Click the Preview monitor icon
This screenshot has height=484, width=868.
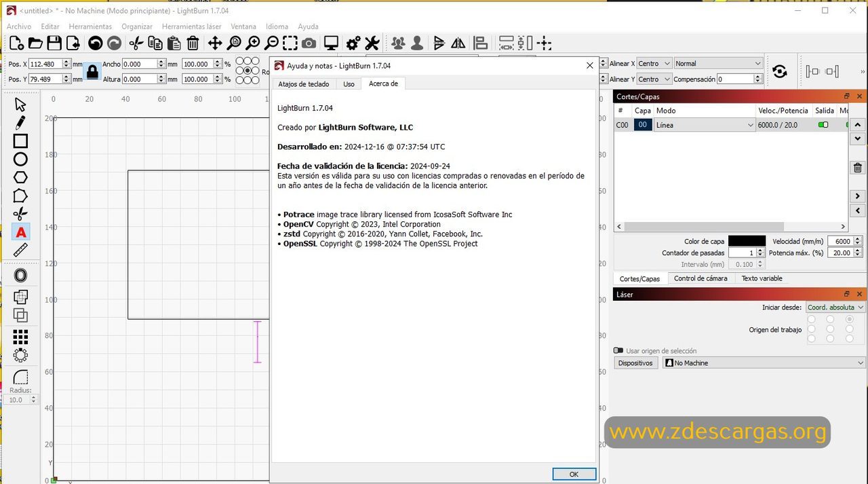click(x=331, y=43)
